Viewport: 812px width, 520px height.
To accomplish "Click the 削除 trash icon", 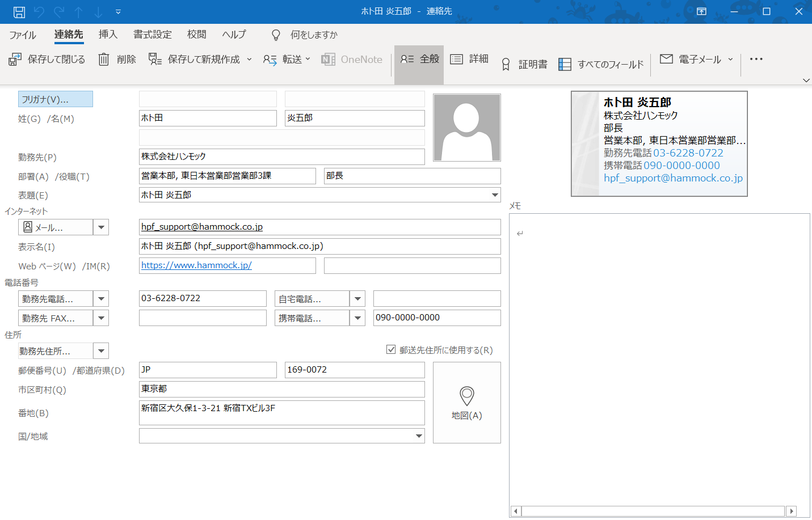I will 104,60.
